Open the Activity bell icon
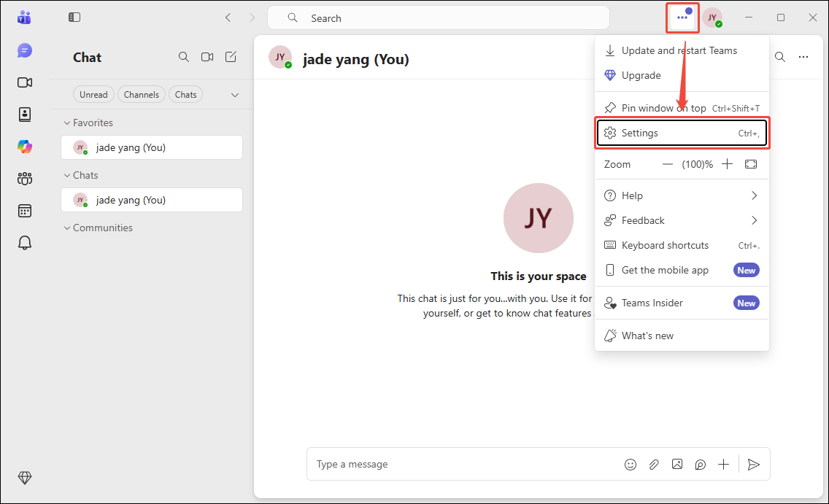 click(x=24, y=242)
